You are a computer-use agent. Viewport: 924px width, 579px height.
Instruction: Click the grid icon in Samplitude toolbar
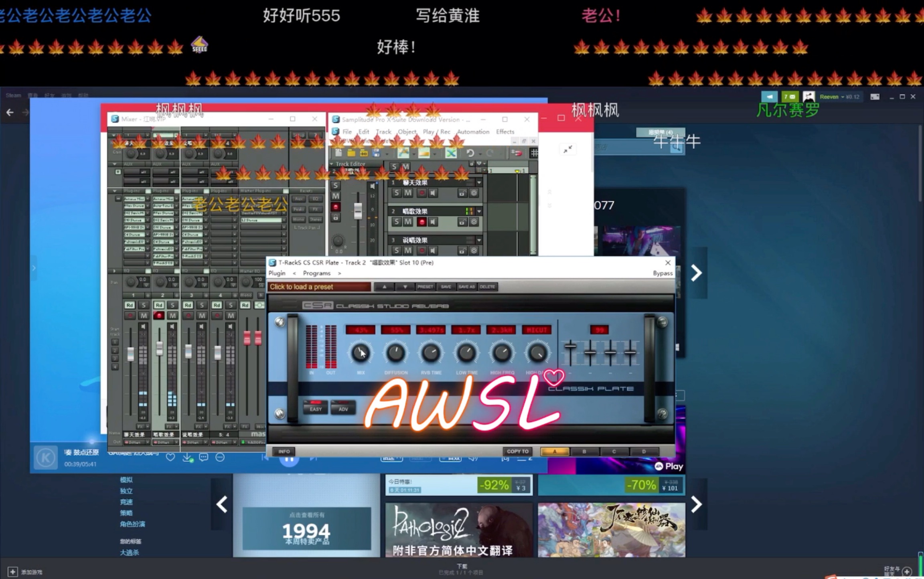coord(534,153)
